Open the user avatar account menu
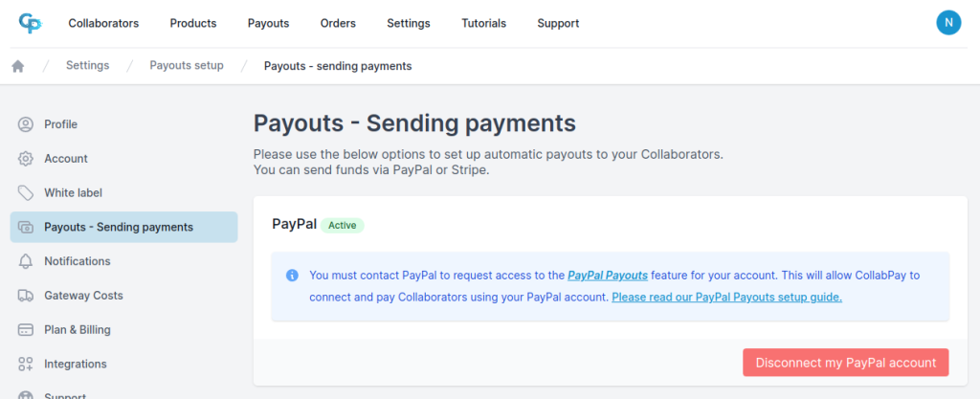 tap(948, 23)
